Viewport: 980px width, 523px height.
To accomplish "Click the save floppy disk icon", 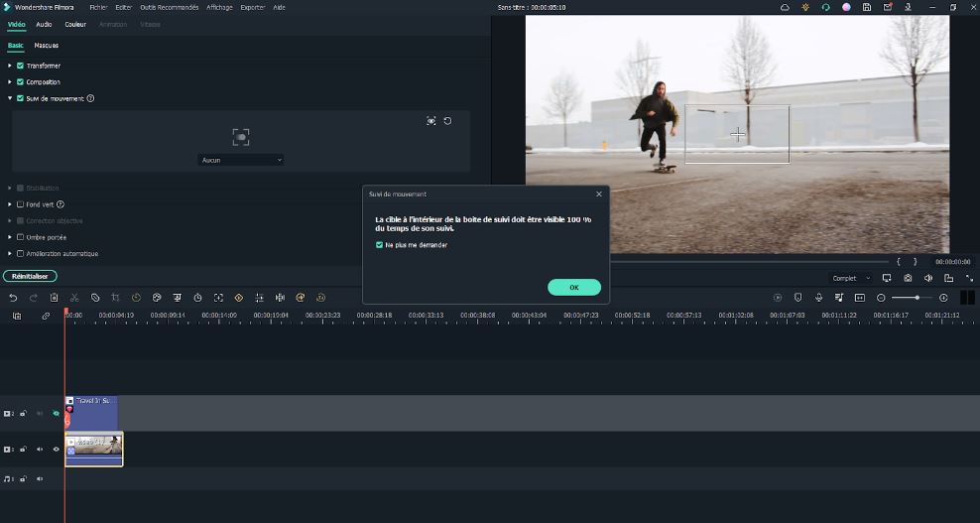I will tap(867, 8).
